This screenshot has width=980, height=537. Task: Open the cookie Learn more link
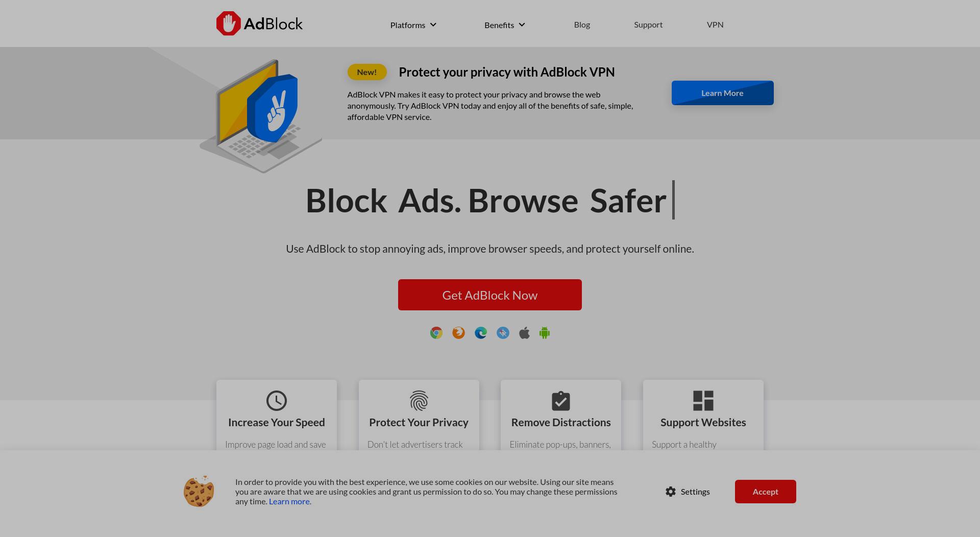(290, 501)
